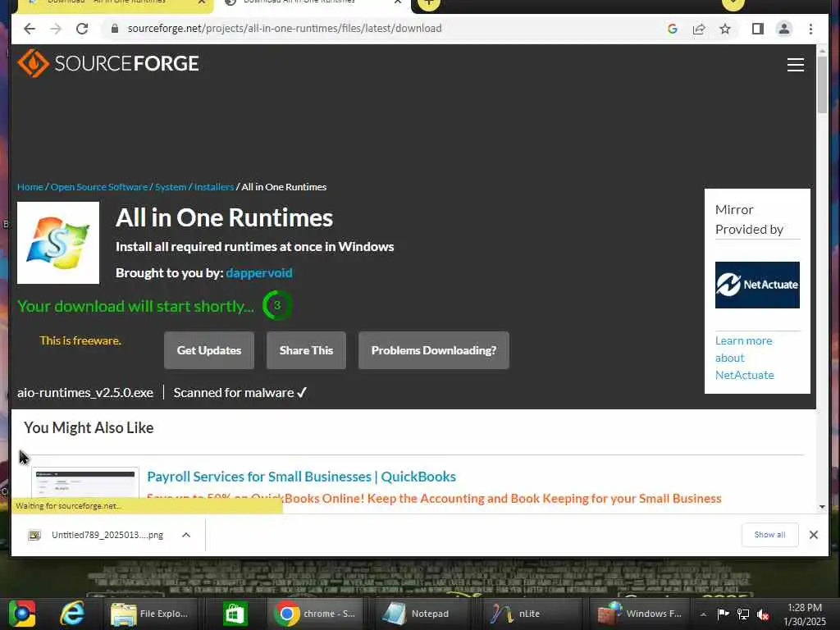
Task: Open the SourceForge hamburger menu
Action: click(796, 64)
